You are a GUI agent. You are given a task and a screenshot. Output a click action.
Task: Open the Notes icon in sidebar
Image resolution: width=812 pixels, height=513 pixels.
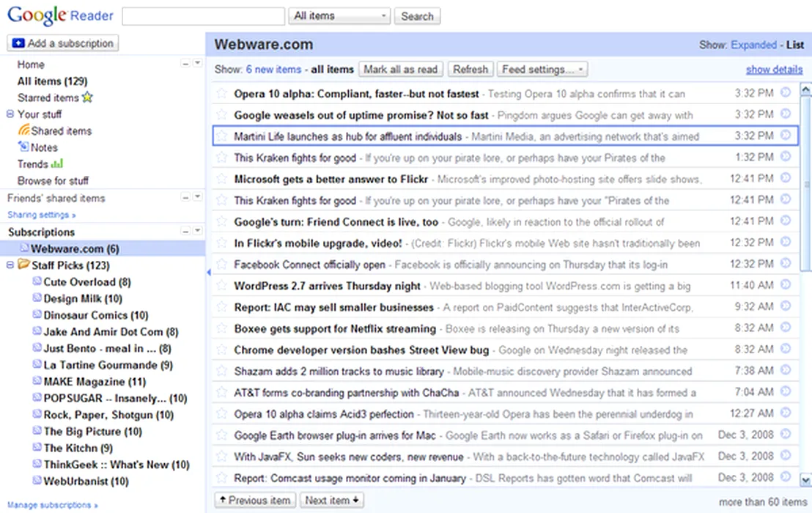24,147
